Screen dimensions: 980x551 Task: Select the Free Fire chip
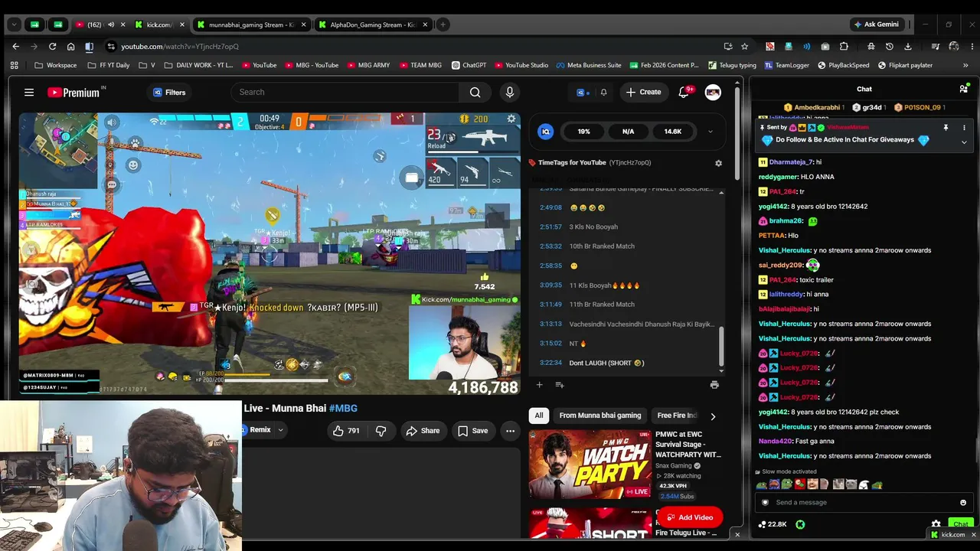(x=677, y=416)
